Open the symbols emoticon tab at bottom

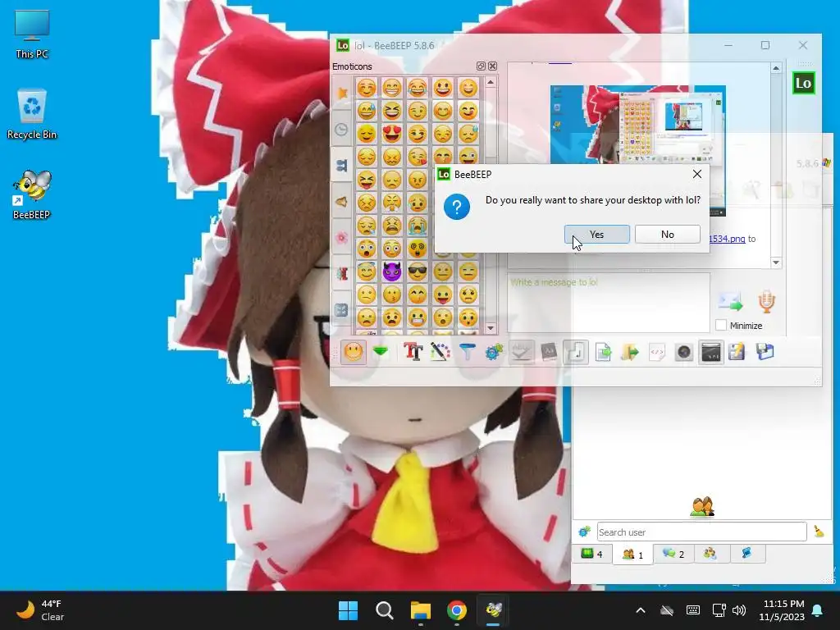pos(342,309)
